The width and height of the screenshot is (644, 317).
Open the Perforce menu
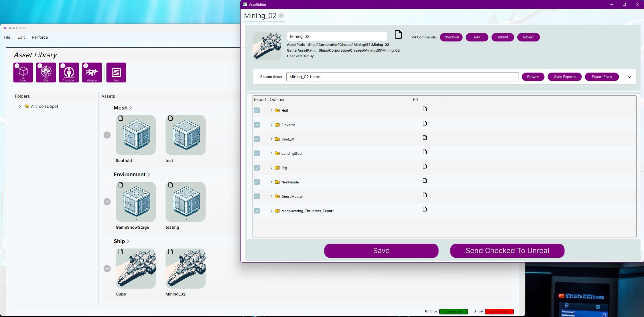[x=40, y=37]
